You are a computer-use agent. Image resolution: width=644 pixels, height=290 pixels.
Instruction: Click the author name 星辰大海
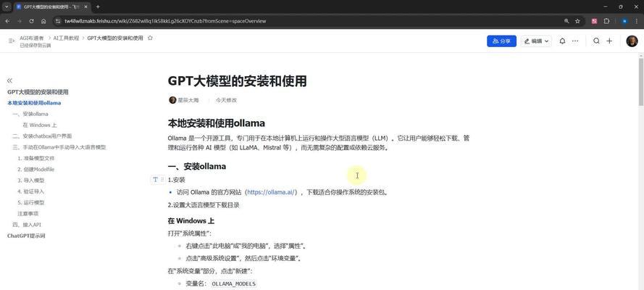[188, 100]
